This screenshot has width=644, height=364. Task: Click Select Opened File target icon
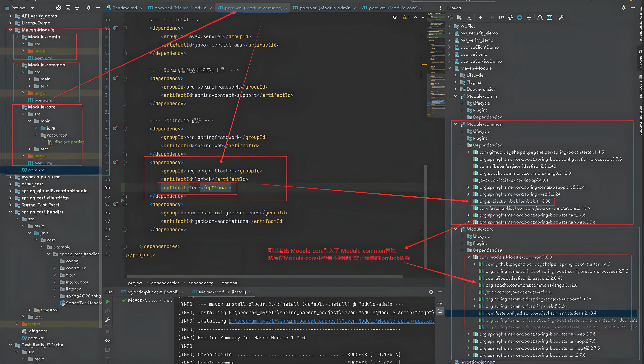(x=58, y=8)
